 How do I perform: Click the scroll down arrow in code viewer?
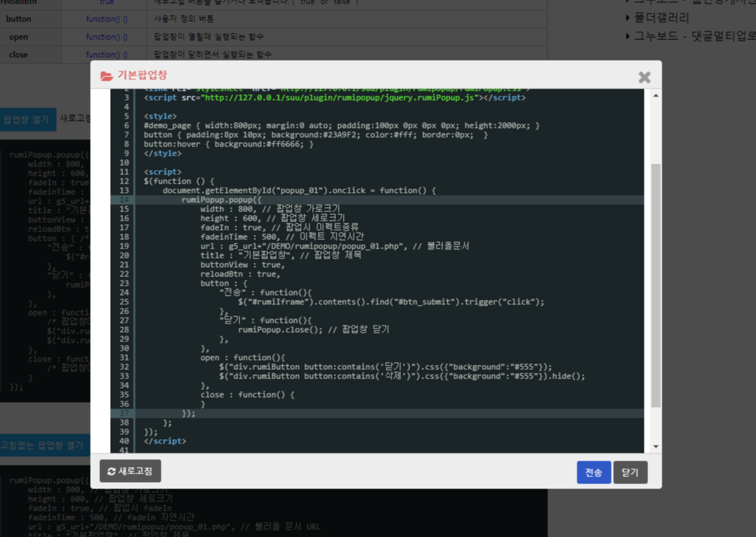click(x=655, y=446)
